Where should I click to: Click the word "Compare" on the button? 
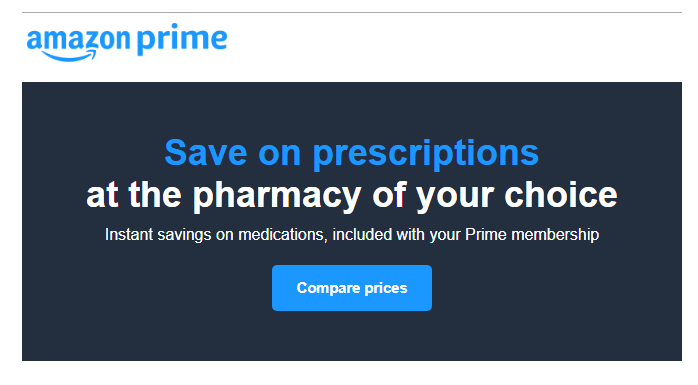[328, 288]
